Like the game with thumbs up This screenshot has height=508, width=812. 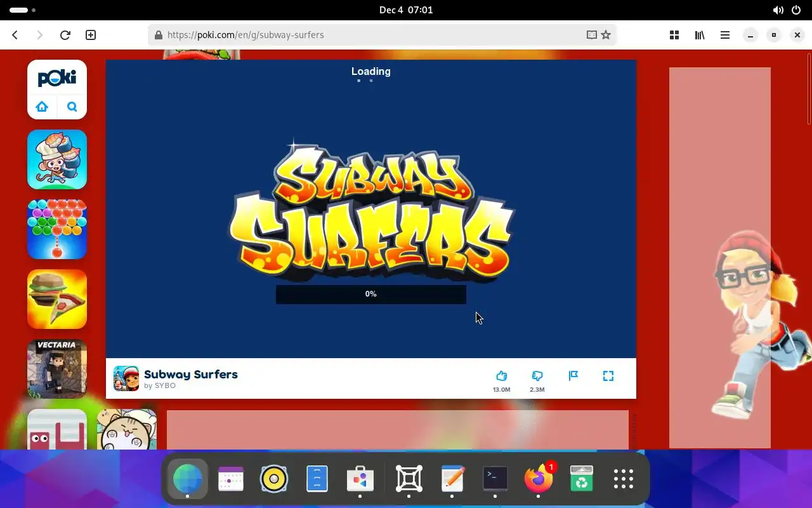point(501,376)
